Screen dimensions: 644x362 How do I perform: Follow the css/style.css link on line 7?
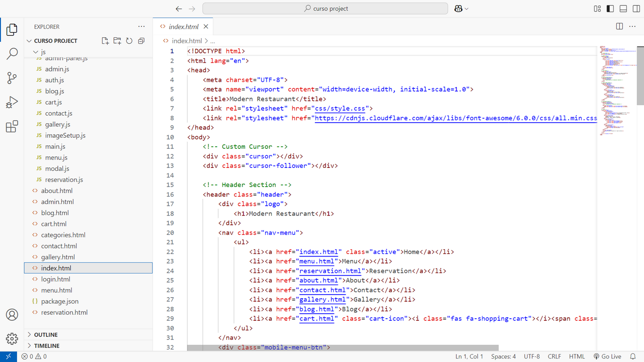click(x=341, y=108)
